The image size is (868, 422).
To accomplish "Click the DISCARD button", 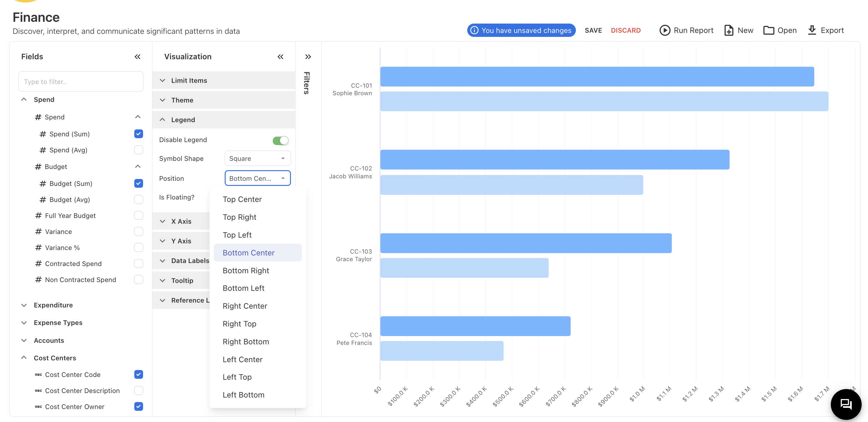I will (x=626, y=30).
